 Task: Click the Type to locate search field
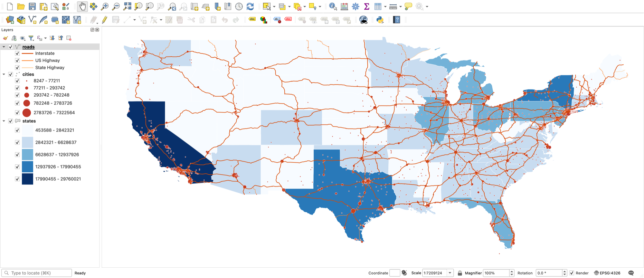37,273
